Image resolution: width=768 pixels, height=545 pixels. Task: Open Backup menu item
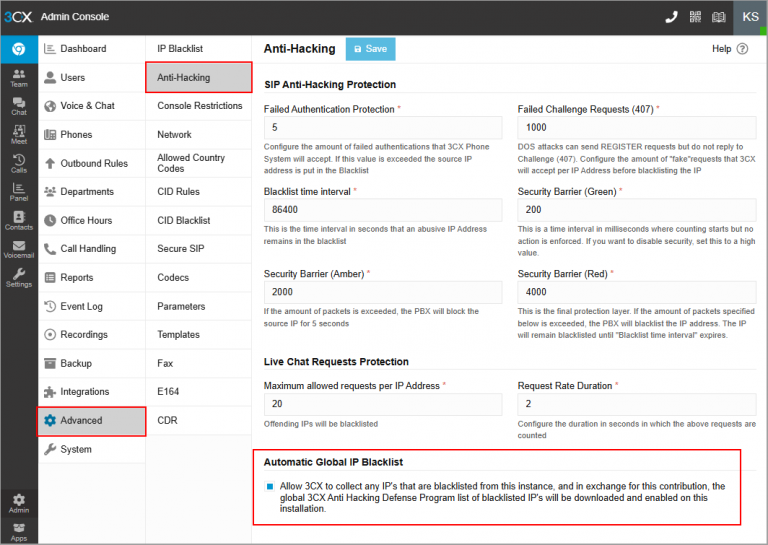(92, 363)
